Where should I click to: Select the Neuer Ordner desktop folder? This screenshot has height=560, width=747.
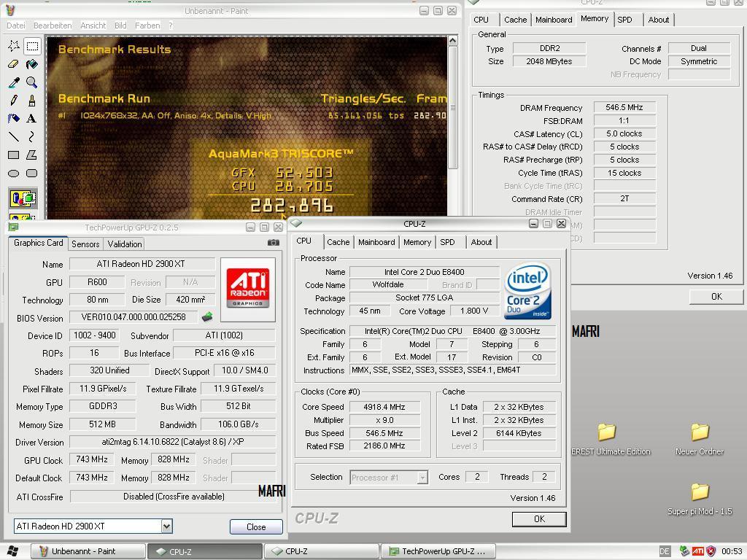coord(700,439)
